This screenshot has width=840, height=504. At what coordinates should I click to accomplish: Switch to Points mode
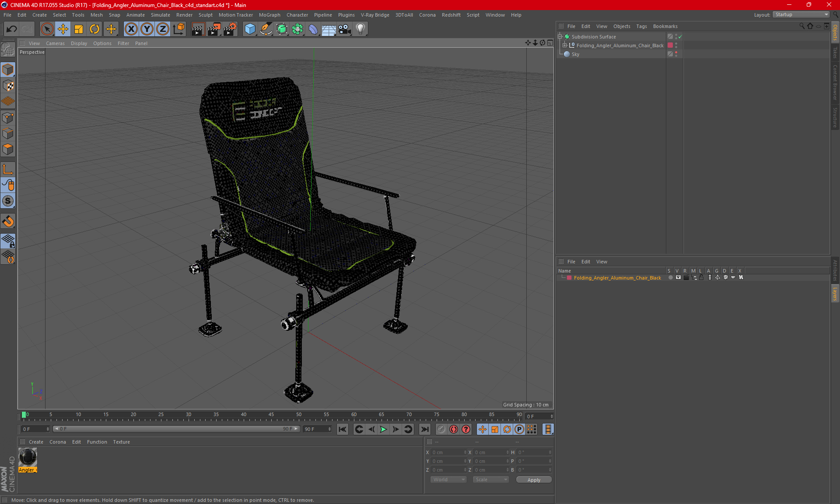(x=8, y=117)
